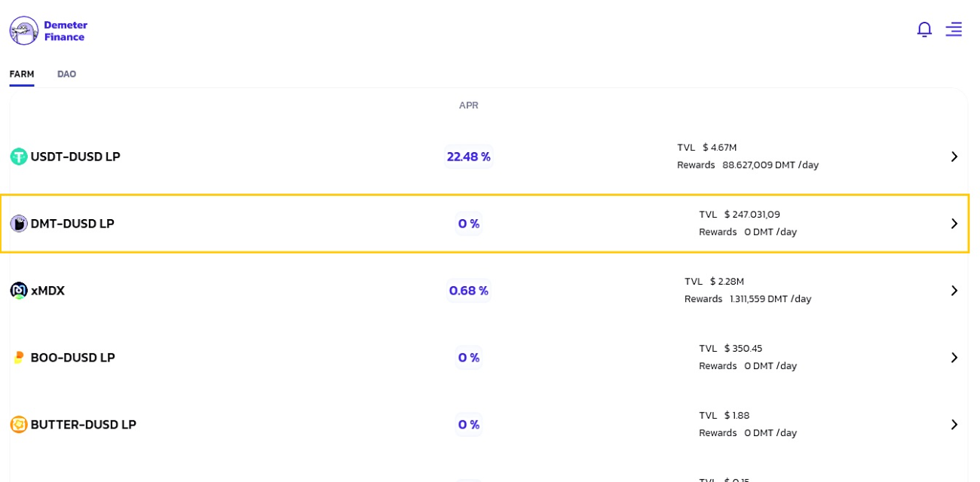Switch to the DAO tab
Screen dimensions: 980x482
point(66,74)
